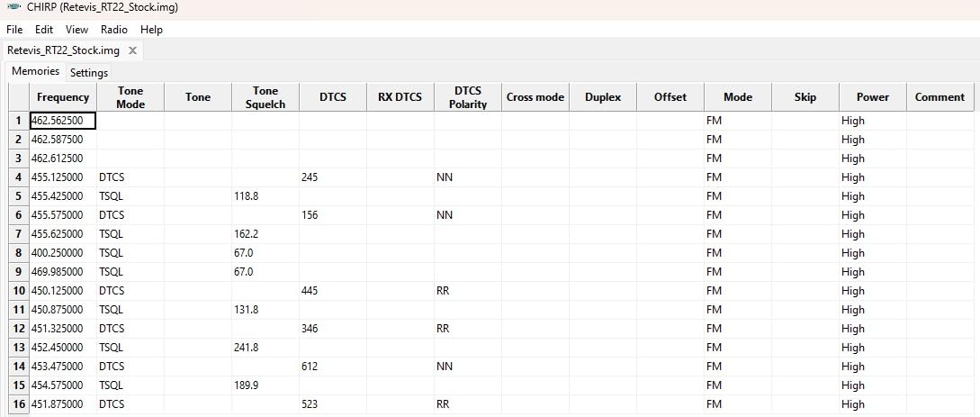Open Tone Mode cell for memory 4
Screen dimensions: 980x417
pyautogui.click(x=130, y=177)
